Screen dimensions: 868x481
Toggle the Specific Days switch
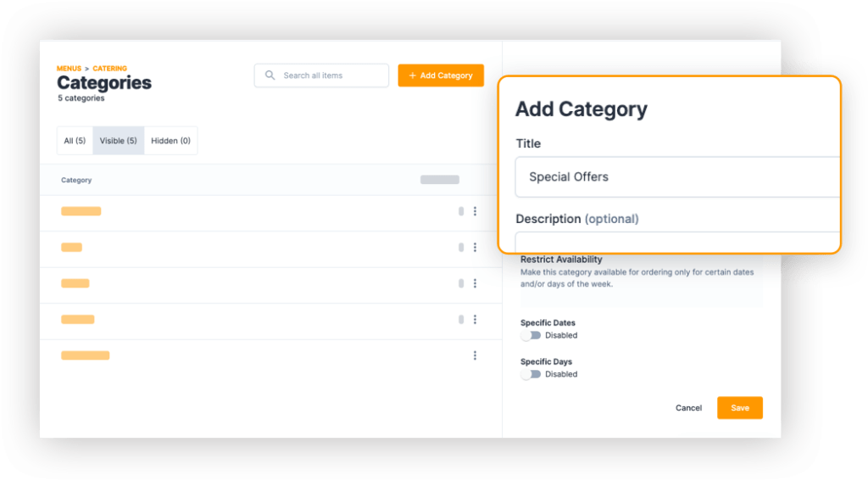(531, 374)
